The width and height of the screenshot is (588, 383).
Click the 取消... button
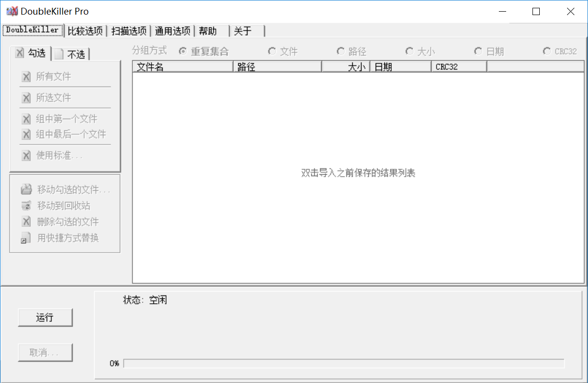coord(45,353)
